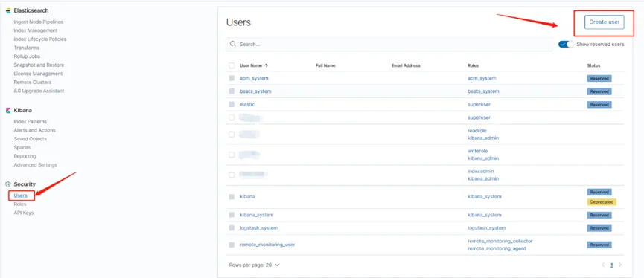Click the Status column header
This screenshot has height=278, width=644.
point(593,65)
